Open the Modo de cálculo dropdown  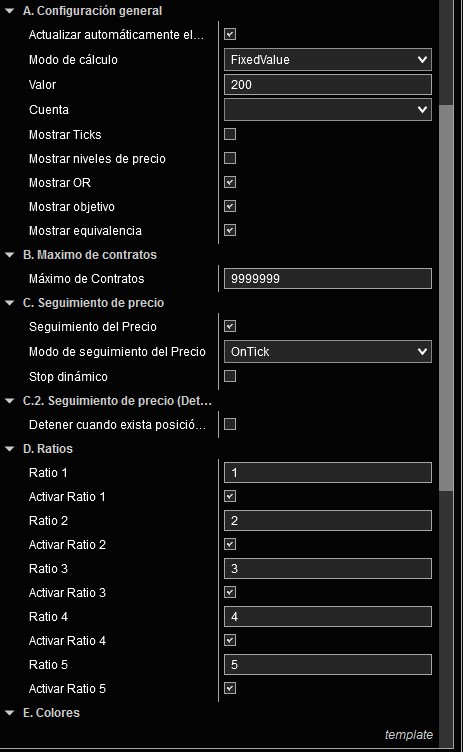[x=328, y=59]
